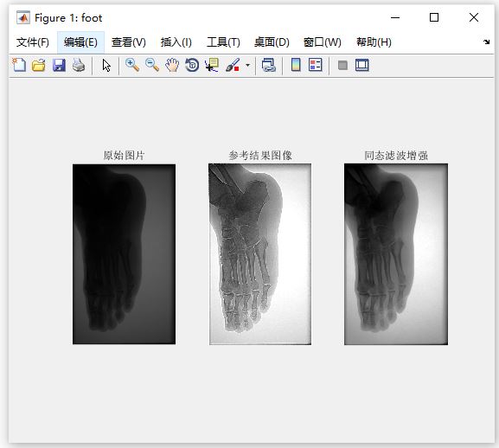The image size is (499, 448).
Task: Insert a legend via toolbar icon
Action: [x=316, y=65]
